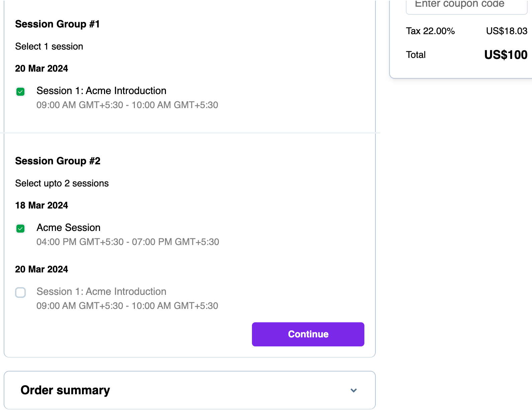
Task: Click the Select upto 2 sessions text
Action: 62,183
